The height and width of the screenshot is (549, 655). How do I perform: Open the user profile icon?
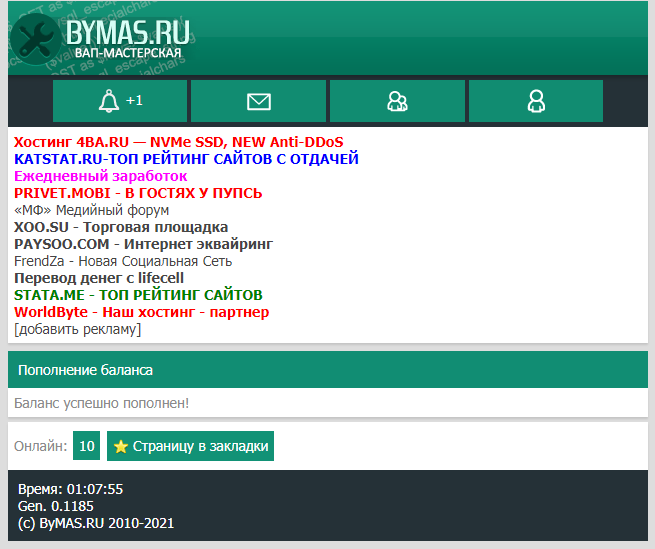point(536,101)
